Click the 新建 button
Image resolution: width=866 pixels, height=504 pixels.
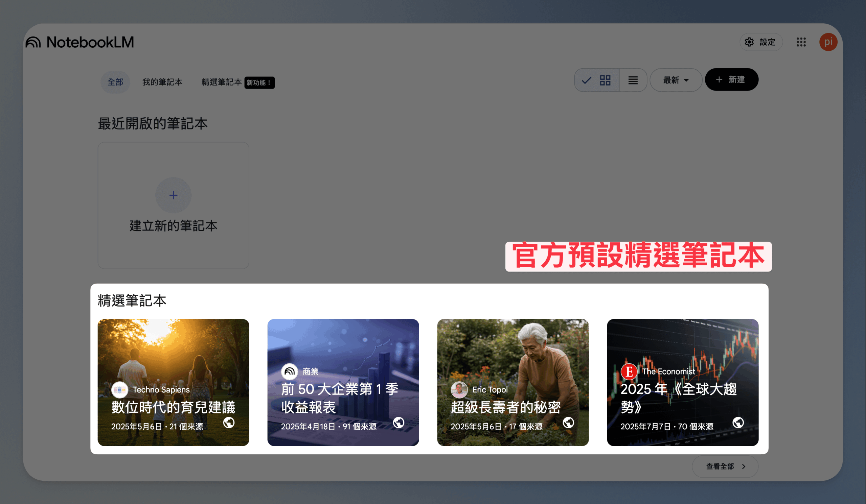click(732, 80)
